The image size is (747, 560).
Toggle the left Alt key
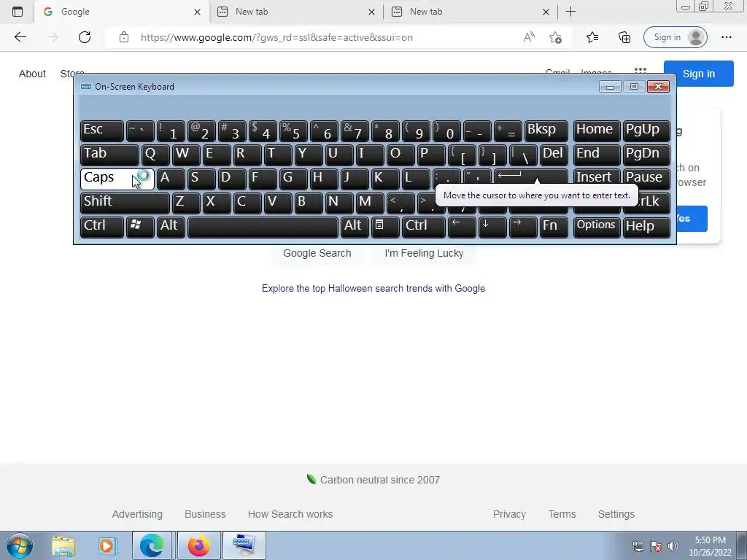(x=171, y=227)
